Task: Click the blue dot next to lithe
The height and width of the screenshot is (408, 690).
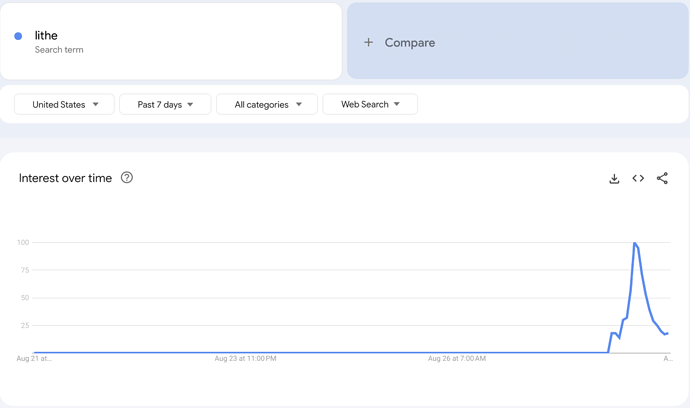Action: 18,36
